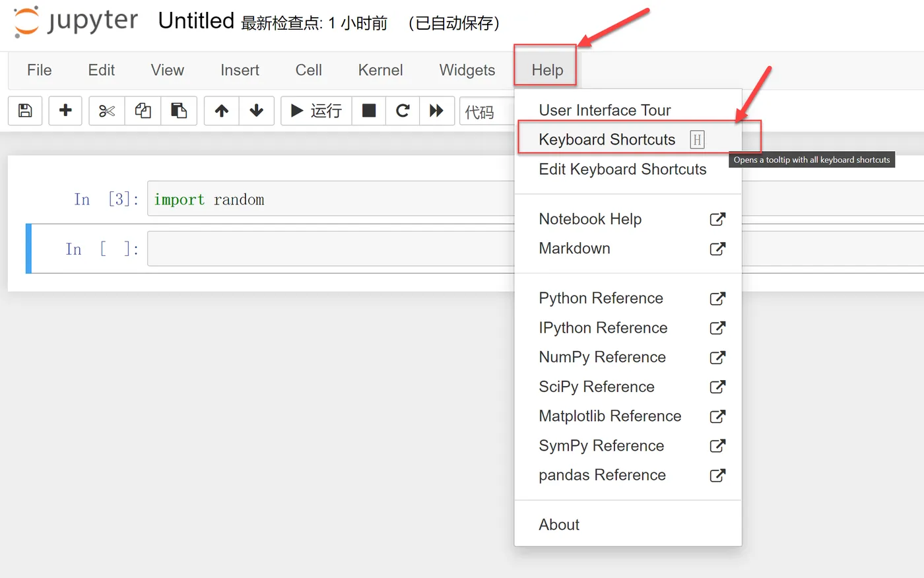Click external link icon beside Notebook Help
This screenshot has width=924, height=578.
pos(717,219)
